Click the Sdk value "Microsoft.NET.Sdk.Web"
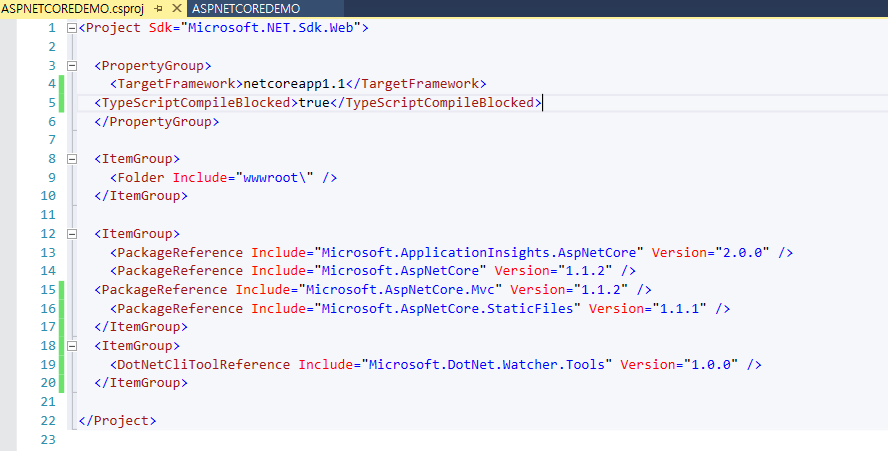Screen dimensions: 888x451 click(271, 28)
